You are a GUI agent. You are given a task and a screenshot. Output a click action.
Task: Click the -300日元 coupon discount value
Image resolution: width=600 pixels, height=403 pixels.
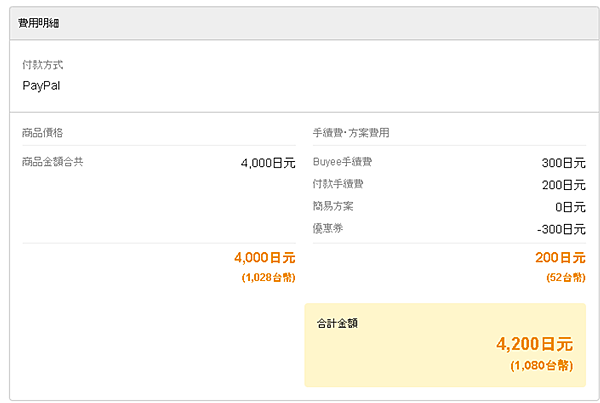[x=561, y=230]
